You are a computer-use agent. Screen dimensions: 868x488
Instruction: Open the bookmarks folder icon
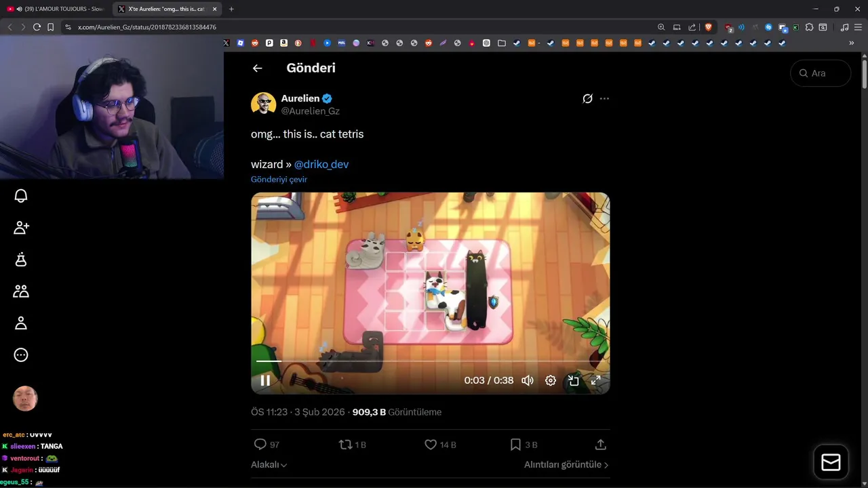pos(502,43)
